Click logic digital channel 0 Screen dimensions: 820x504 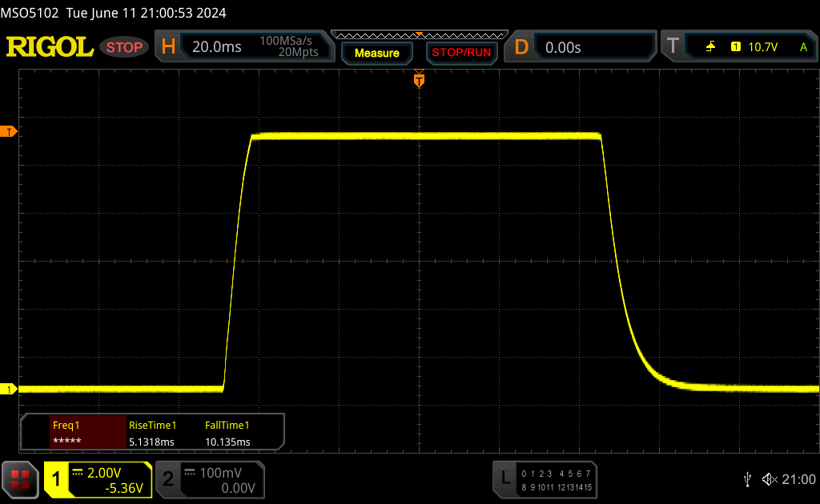(x=524, y=474)
